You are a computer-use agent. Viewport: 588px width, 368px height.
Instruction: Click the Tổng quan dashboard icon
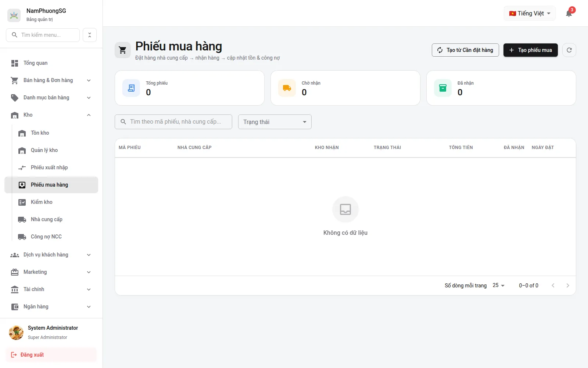point(15,63)
